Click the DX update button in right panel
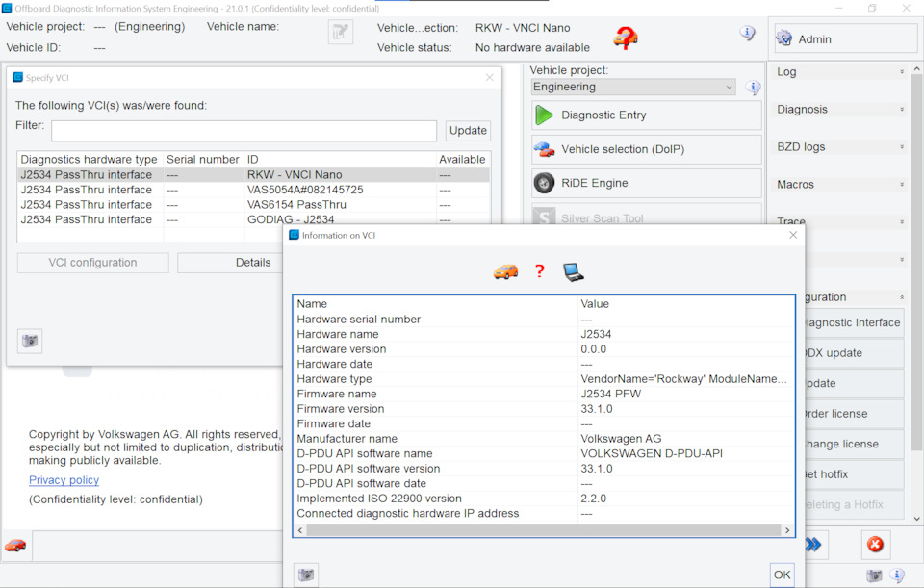The width and height of the screenshot is (924, 588). pos(854,353)
